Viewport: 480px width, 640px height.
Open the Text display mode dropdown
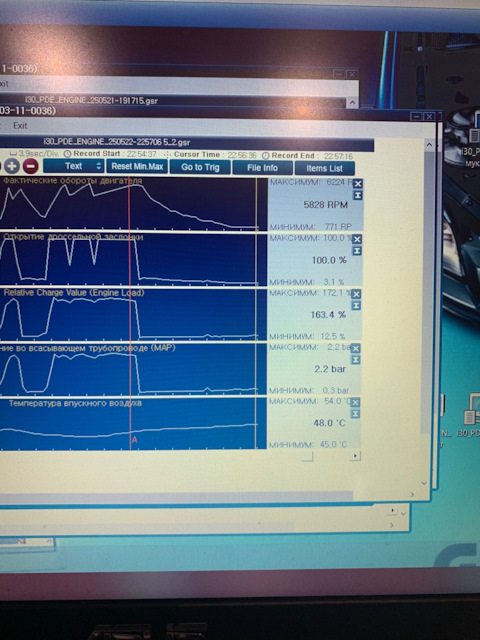(73, 166)
